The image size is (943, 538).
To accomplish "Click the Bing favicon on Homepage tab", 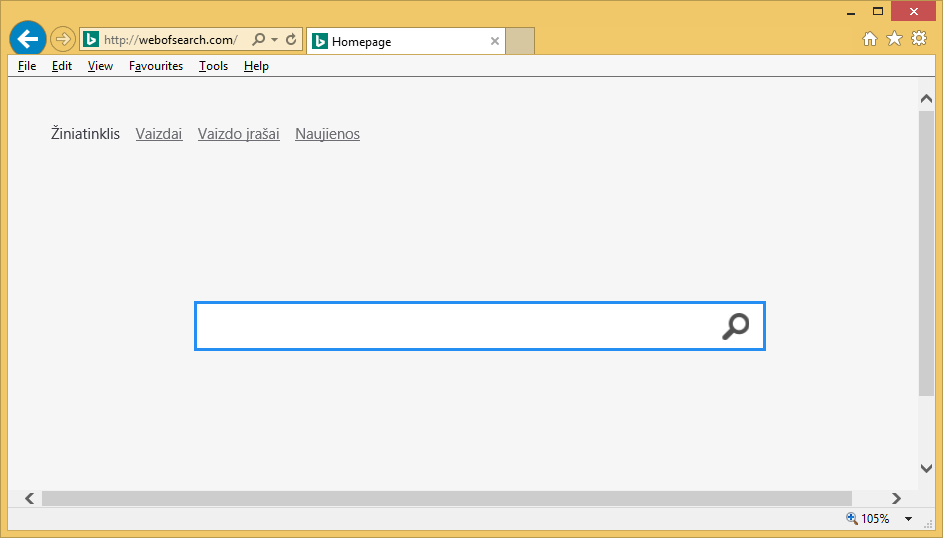I will tap(320, 41).
